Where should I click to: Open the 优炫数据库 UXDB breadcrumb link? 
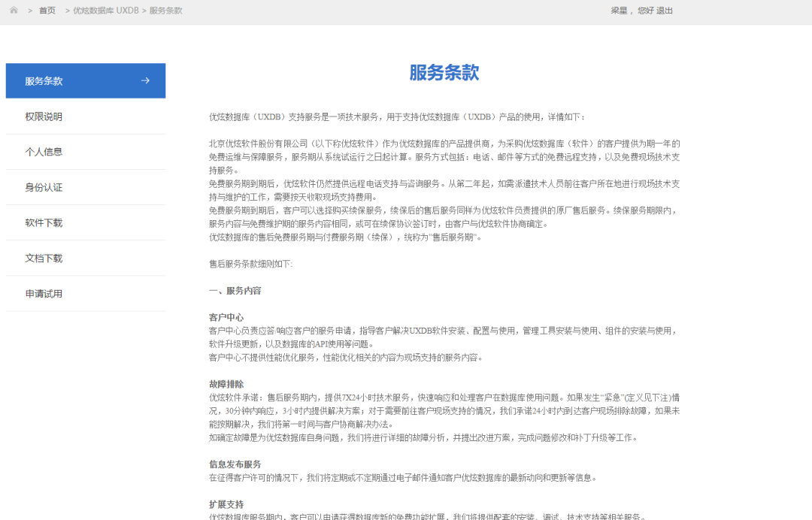click(x=105, y=11)
